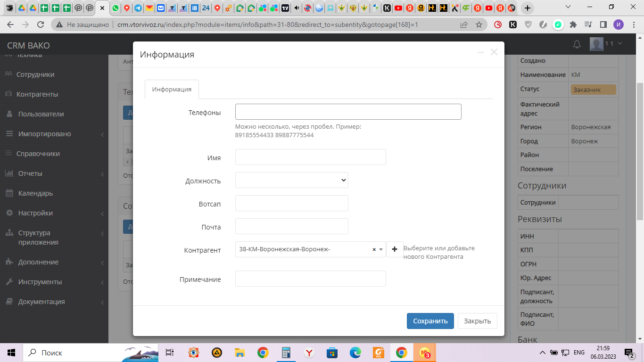Click into the Примечание field
Viewport: 644px width, 362px height.
coord(311,279)
